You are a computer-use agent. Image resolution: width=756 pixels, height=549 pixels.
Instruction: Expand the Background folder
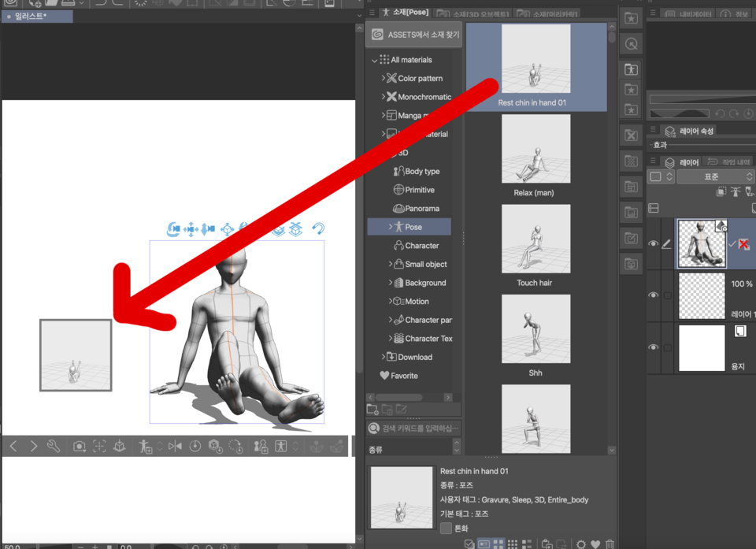(391, 282)
